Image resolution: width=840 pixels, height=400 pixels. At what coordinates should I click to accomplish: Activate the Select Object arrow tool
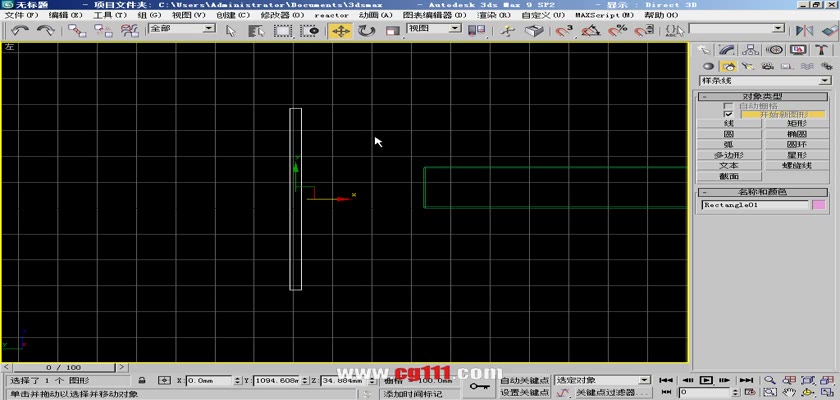coord(231,31)
